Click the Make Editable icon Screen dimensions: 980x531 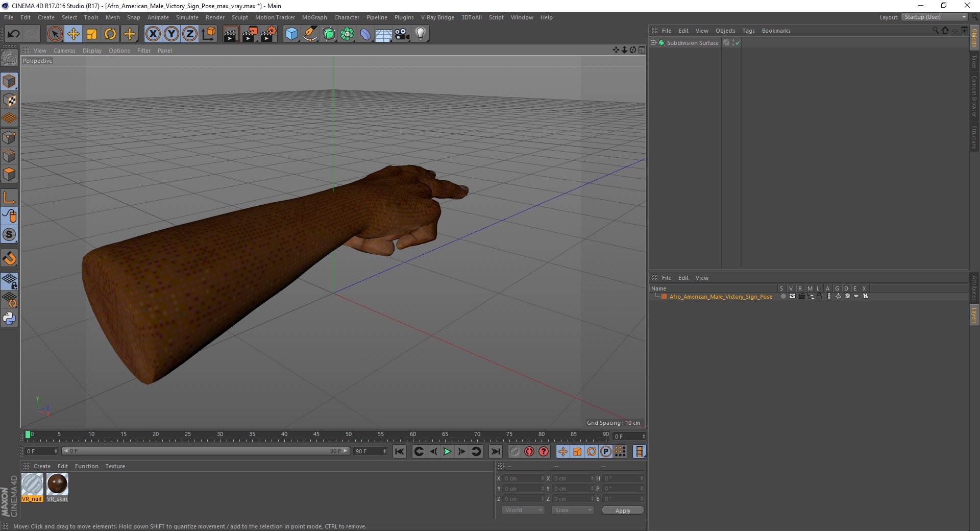9,58
